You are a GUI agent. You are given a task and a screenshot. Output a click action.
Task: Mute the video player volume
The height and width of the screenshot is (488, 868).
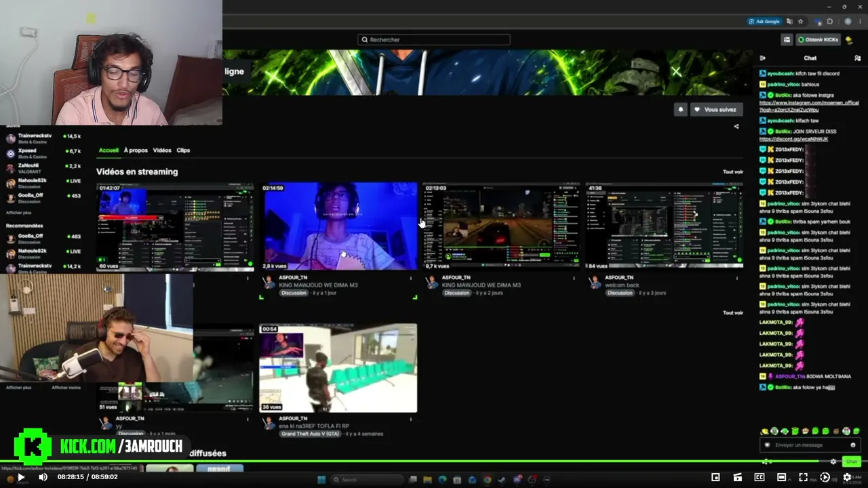(43, 477)
